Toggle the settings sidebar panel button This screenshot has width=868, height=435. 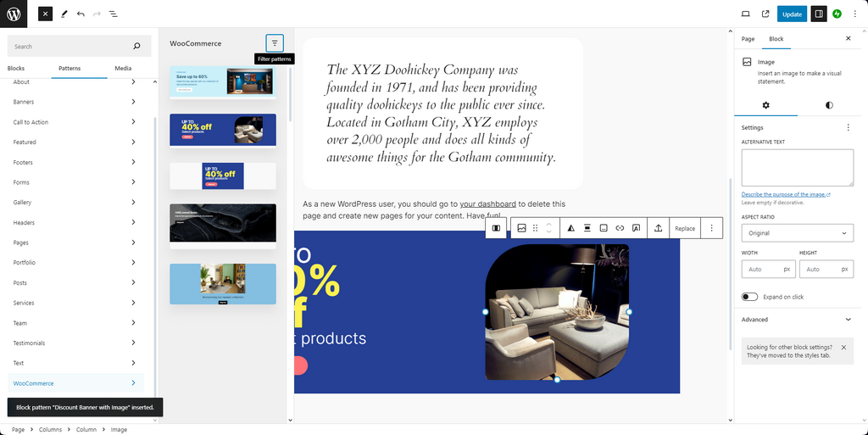tap(818, 14)
